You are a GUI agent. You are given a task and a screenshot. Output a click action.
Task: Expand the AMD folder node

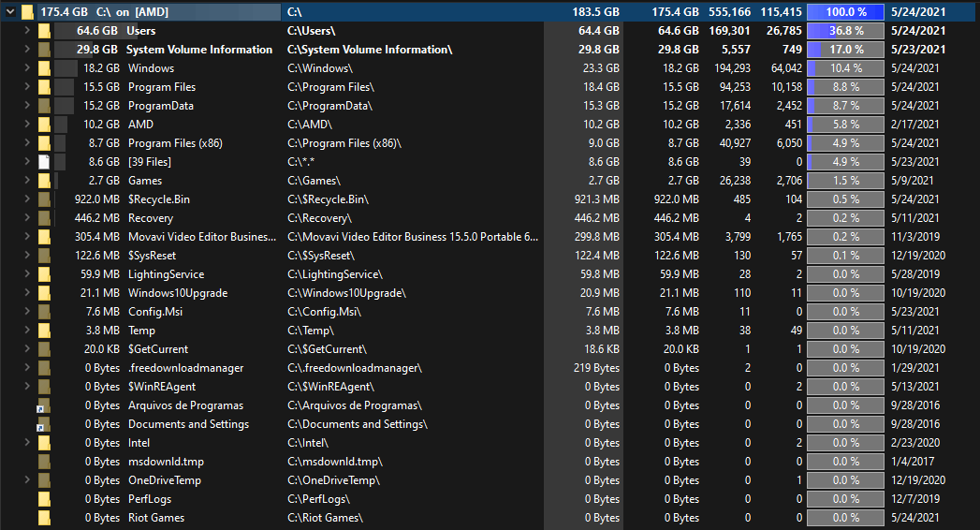coord(27,124)
